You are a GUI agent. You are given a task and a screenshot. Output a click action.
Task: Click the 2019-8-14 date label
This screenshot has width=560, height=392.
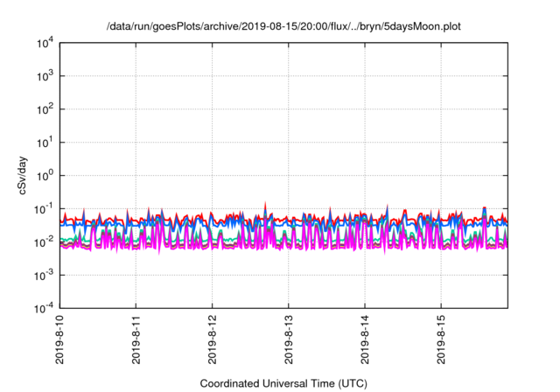[x=365, y=339]
